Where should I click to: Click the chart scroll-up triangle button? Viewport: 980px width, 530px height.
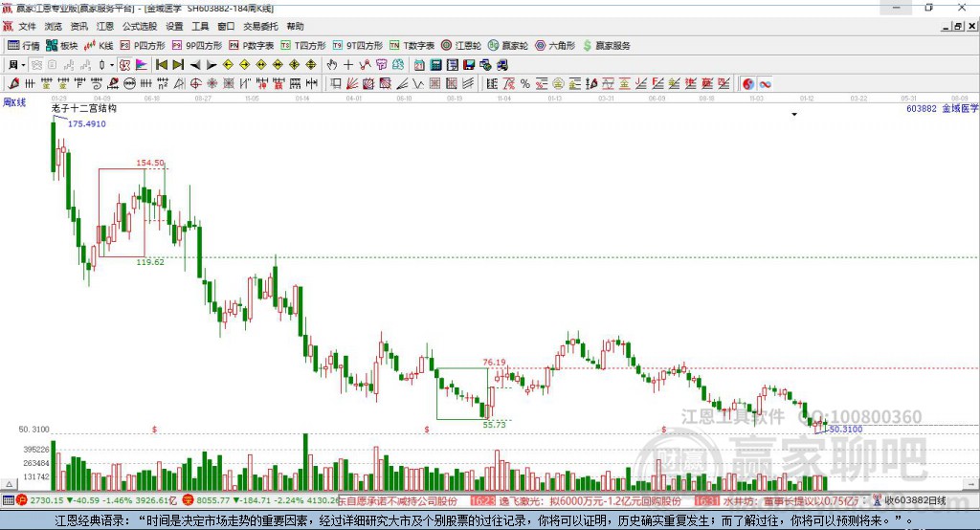(9, 484)
